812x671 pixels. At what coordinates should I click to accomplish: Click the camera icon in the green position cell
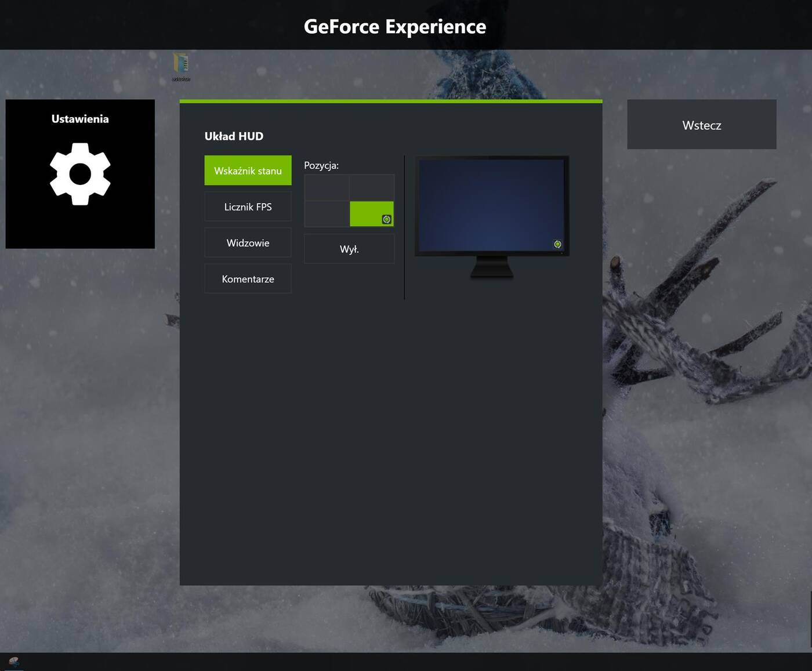387,219
